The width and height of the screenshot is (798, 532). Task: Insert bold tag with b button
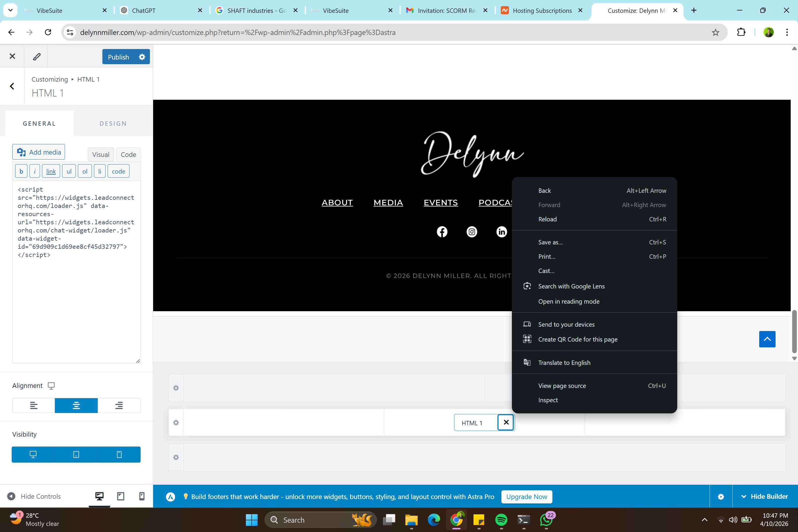(21, 171)
